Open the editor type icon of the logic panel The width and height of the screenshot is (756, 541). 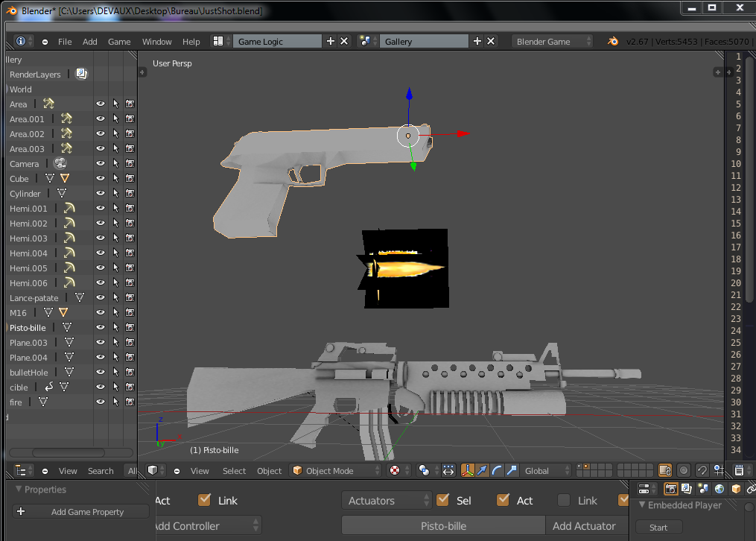[x=21, y=470]
